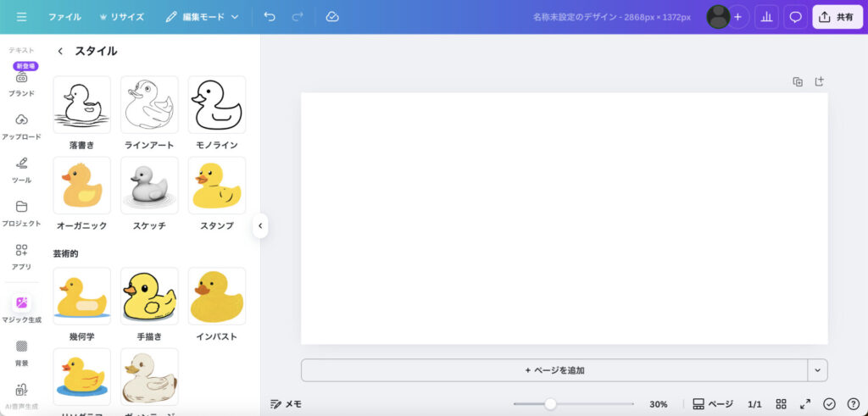The width and height of the screenshot is (868, 416).
Task: Select the オーガニック duck style
Action: tap(82, 186)
